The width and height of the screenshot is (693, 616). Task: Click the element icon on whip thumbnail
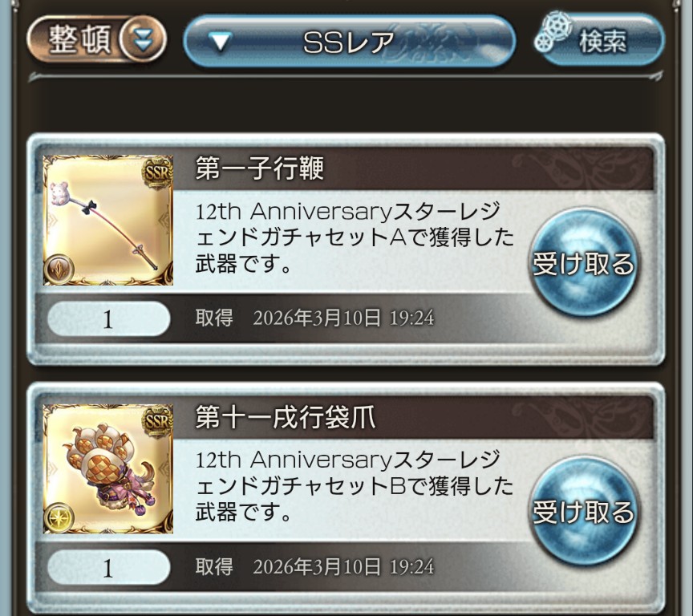pos(59,268)
